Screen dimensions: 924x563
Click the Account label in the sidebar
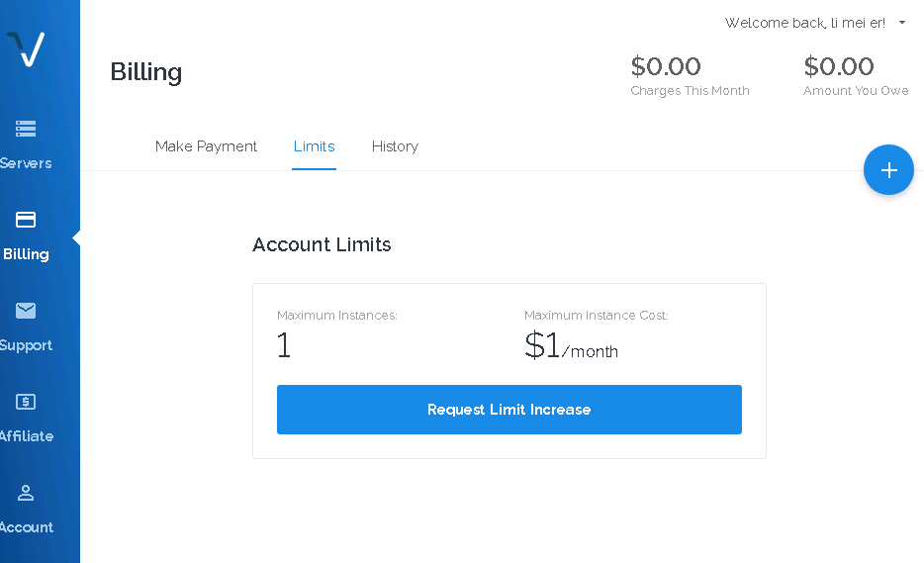tap(27, 527)
